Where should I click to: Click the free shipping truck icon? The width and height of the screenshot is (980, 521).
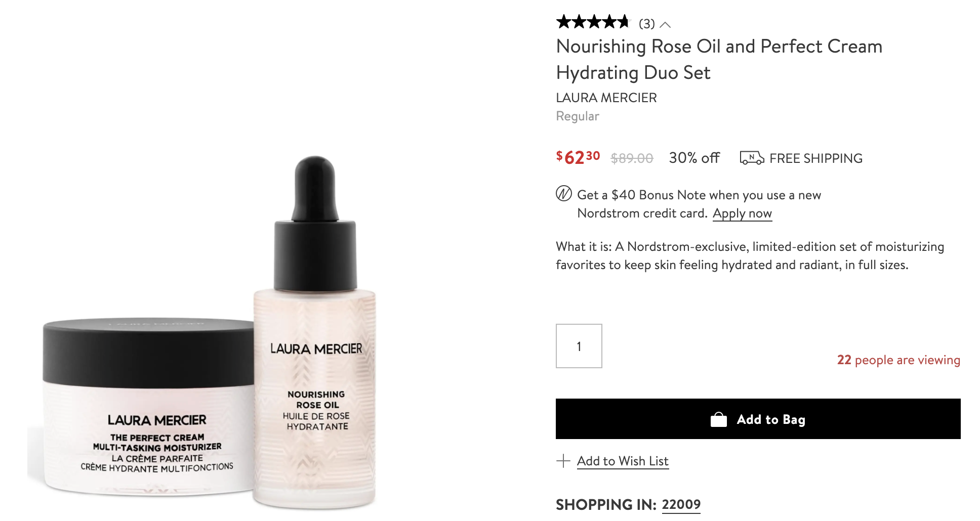tap(752, 158)
